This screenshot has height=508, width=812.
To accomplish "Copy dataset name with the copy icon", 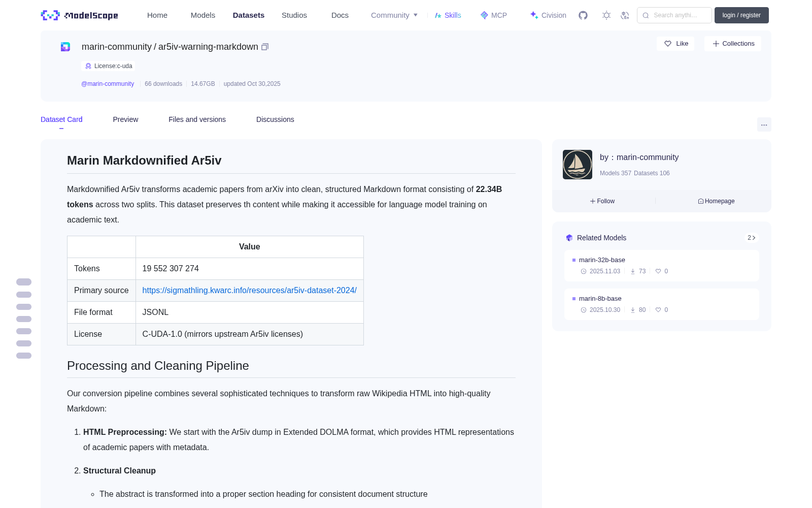I will click(x=265, y=47).
